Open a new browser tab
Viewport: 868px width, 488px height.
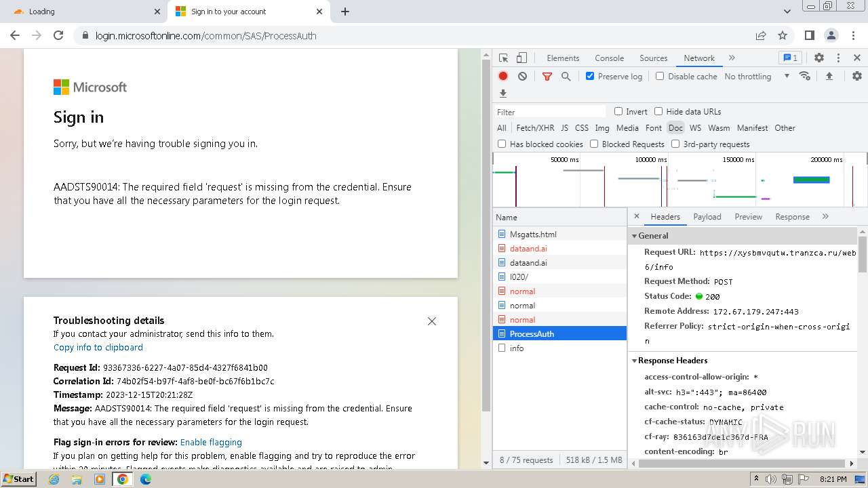point(345,12)
